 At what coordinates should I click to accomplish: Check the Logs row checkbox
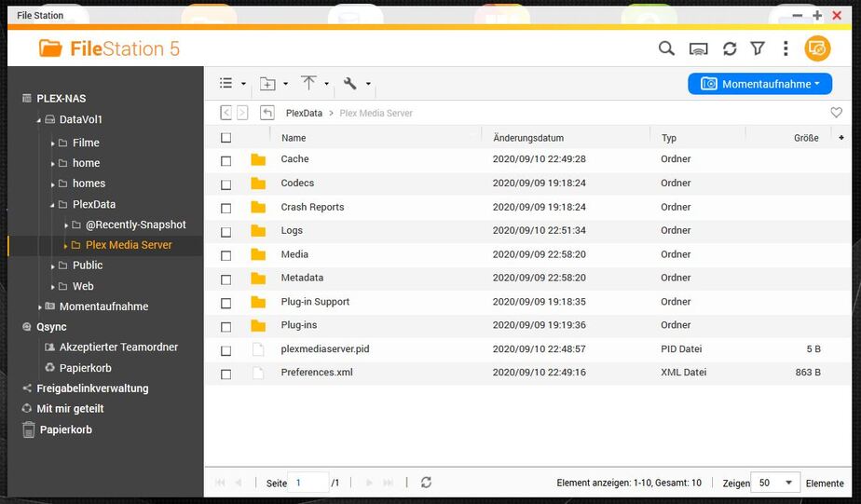click(x=225, y=232)
